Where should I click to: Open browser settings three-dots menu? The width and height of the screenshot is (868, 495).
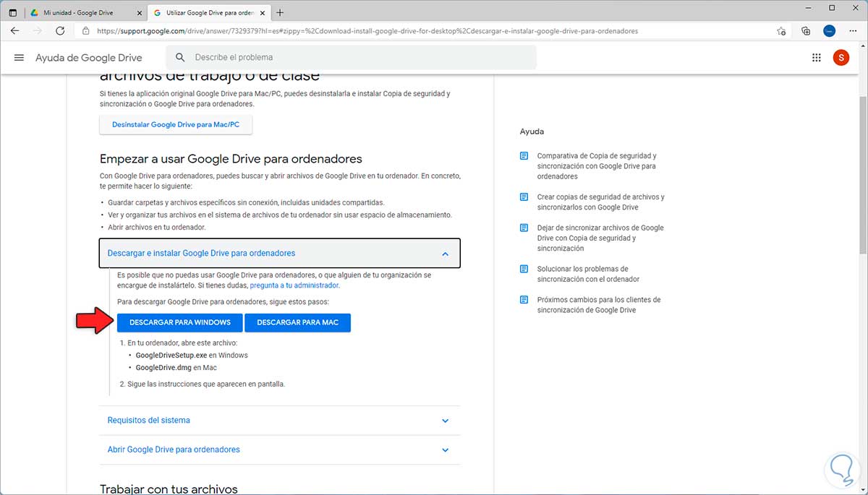tap(852, 31)
